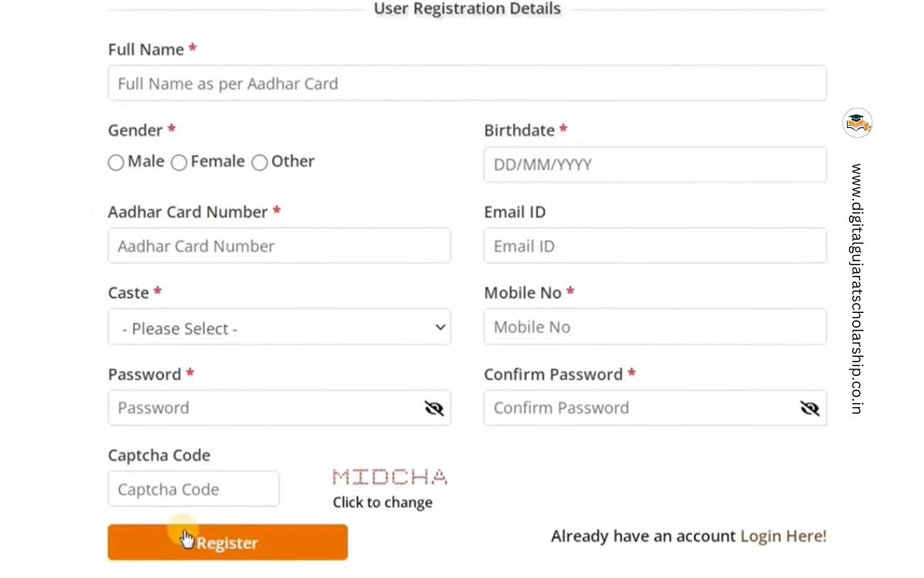The height and width of the screenshot is (578, 924).
Task: Focus the Confirm Password text box
Action: pyautogui.click(x=639, y=408)
